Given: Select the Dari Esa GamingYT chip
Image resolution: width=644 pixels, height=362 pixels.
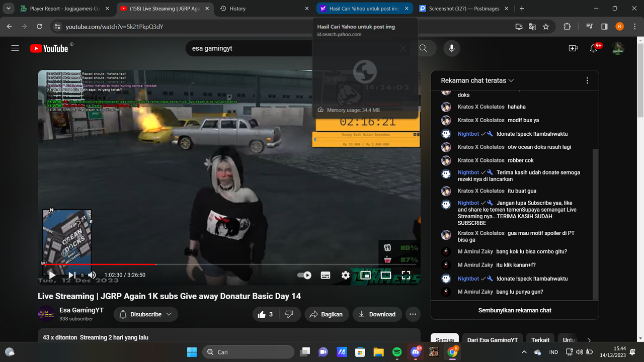Looking at the screenshot, I should click(493, 340).
